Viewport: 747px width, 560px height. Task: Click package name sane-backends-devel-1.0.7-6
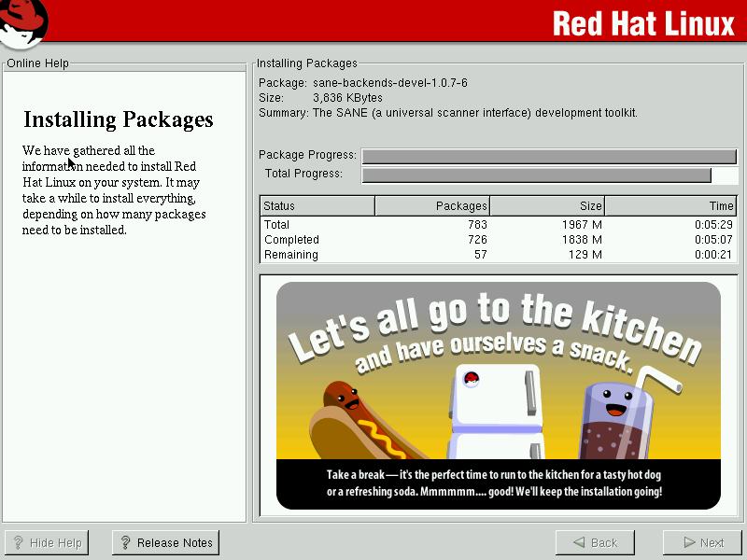pyautogui.click(x=390, y=83)
